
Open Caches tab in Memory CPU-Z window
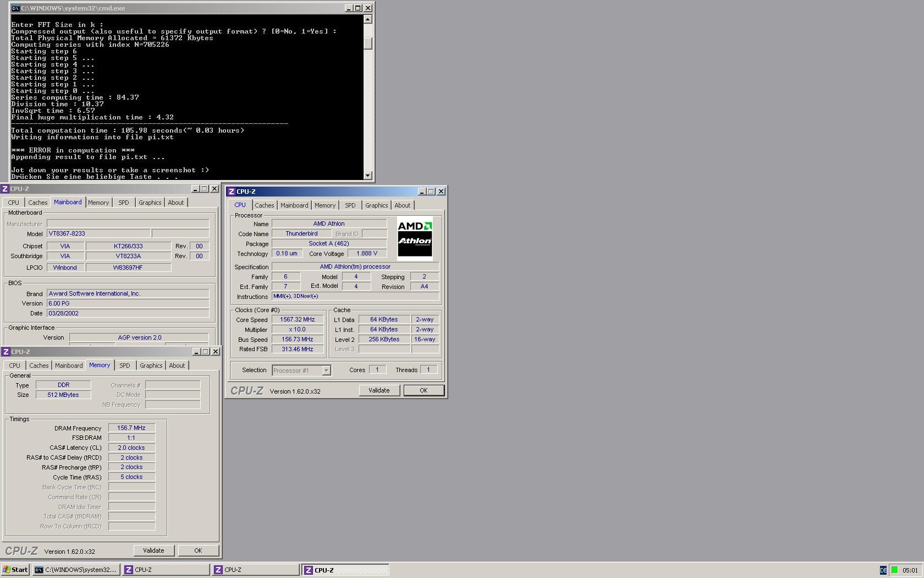coord(38,366)
